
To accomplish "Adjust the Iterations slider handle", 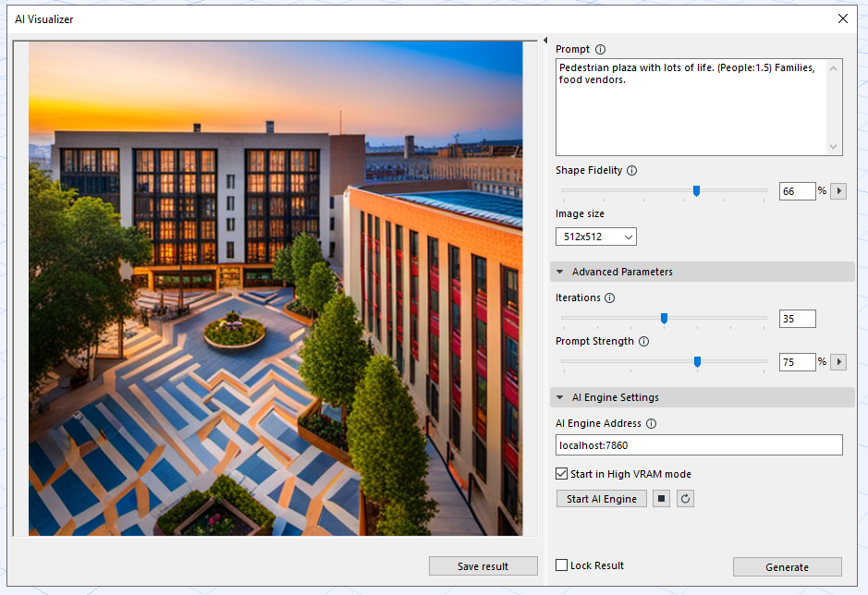I will 665,318.
